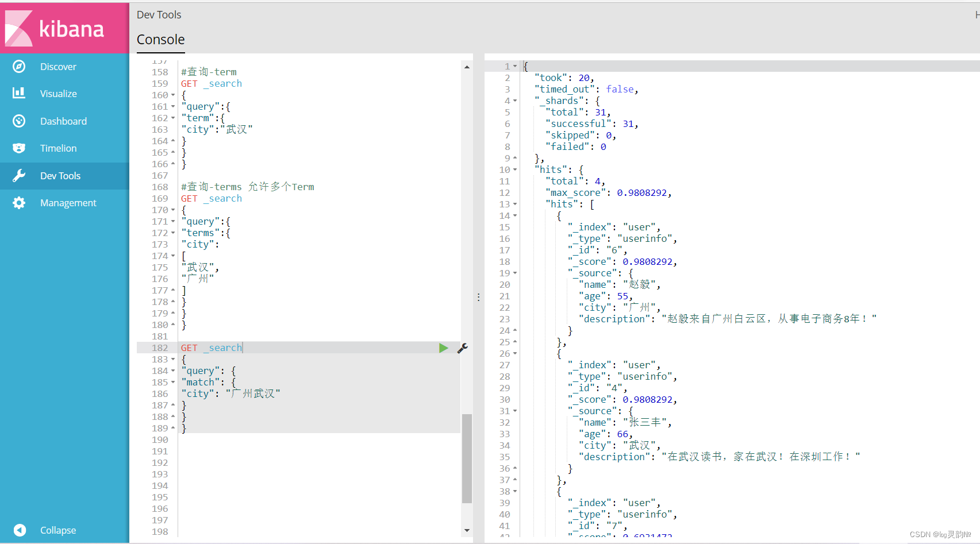Screen dimensions: 980x544
Task: Collapse hits array fold arrow at output line 13
Action: pos(515,205)
